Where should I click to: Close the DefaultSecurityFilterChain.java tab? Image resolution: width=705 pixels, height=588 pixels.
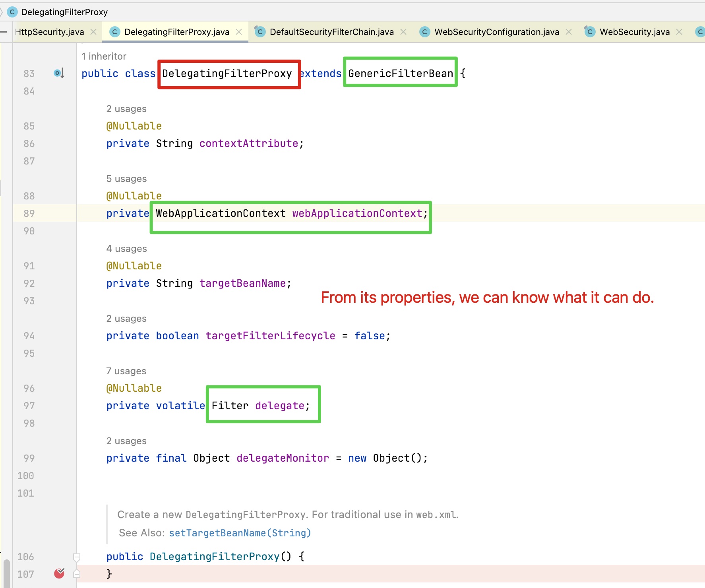[403, 32]
